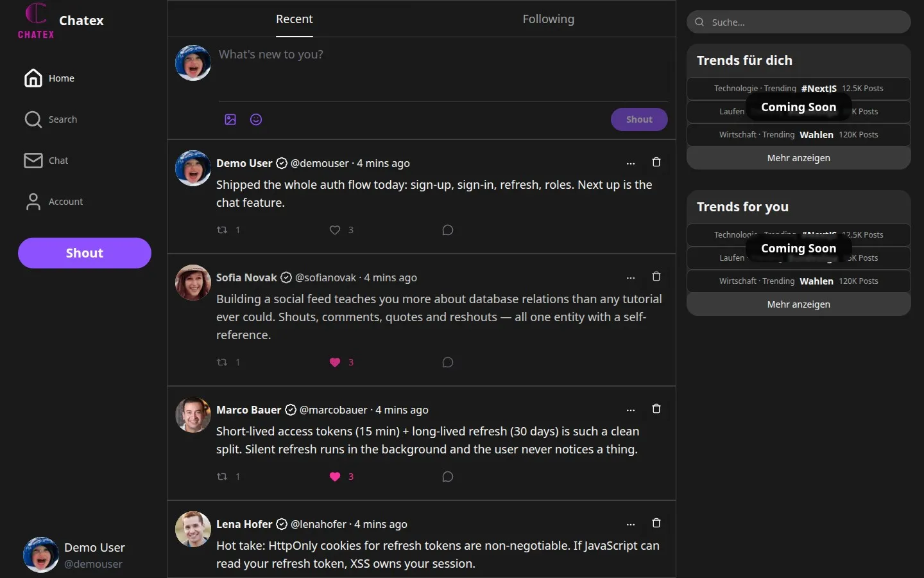Comment on Demo User's shout

pyautogui.click(x=448, y=230)
